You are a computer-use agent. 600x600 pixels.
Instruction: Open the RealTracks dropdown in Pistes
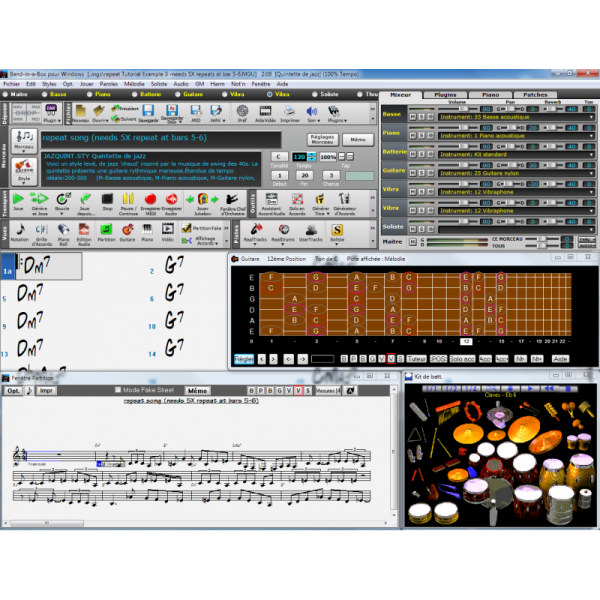pyautogui.click(x=255, y=244)
